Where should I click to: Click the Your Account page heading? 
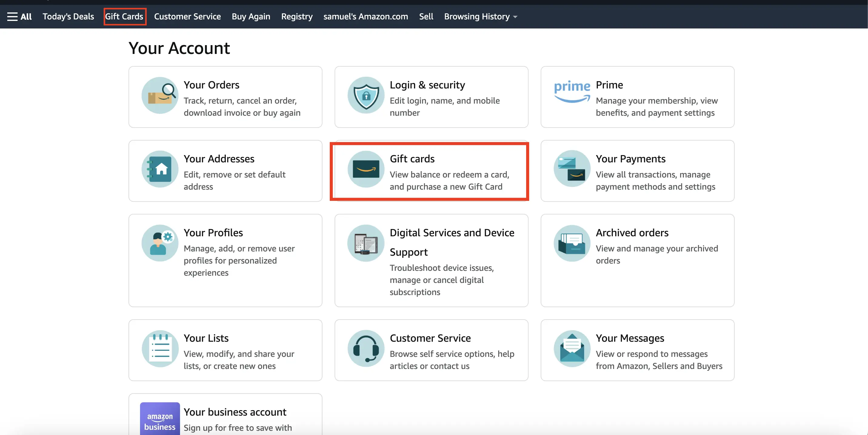[179, 48]
